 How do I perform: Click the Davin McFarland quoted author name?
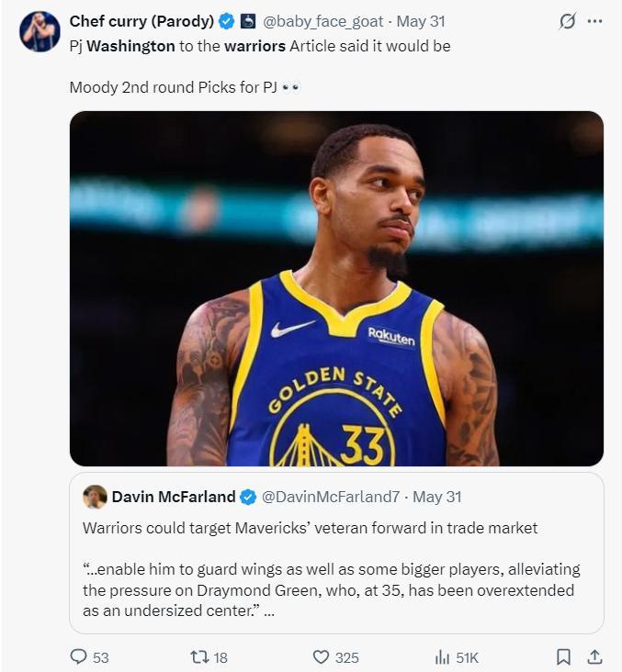[x=173, y=497]
